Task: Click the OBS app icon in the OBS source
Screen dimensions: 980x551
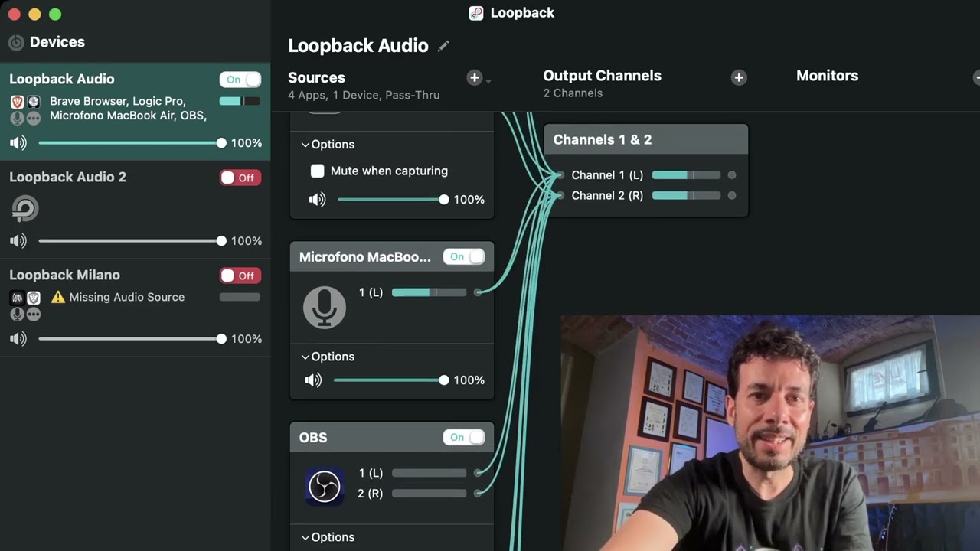Action: (325, 486)
